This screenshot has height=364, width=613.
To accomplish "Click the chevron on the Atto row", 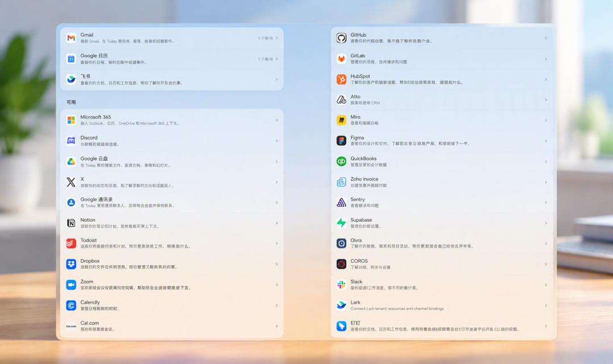I will pyautogui.click(x=546, y=100).
